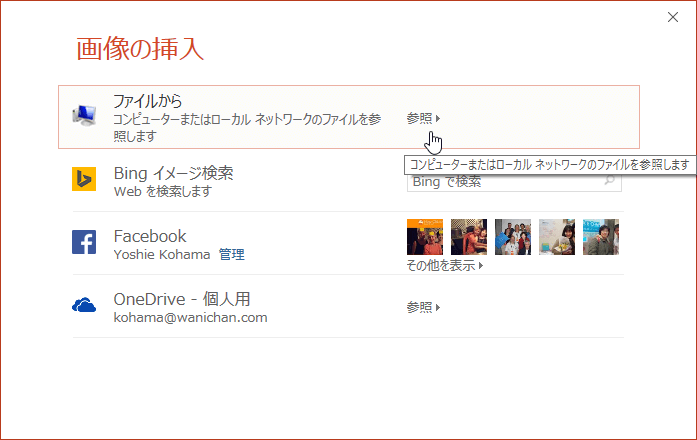Select the fourth Facebook photo thumbnail
Image resolution: width=697 pixels, height=440 pixels.
[x=557, y=237]
